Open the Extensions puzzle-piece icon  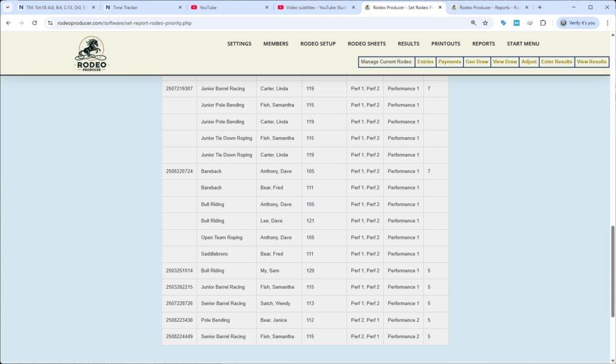(543, 22)
